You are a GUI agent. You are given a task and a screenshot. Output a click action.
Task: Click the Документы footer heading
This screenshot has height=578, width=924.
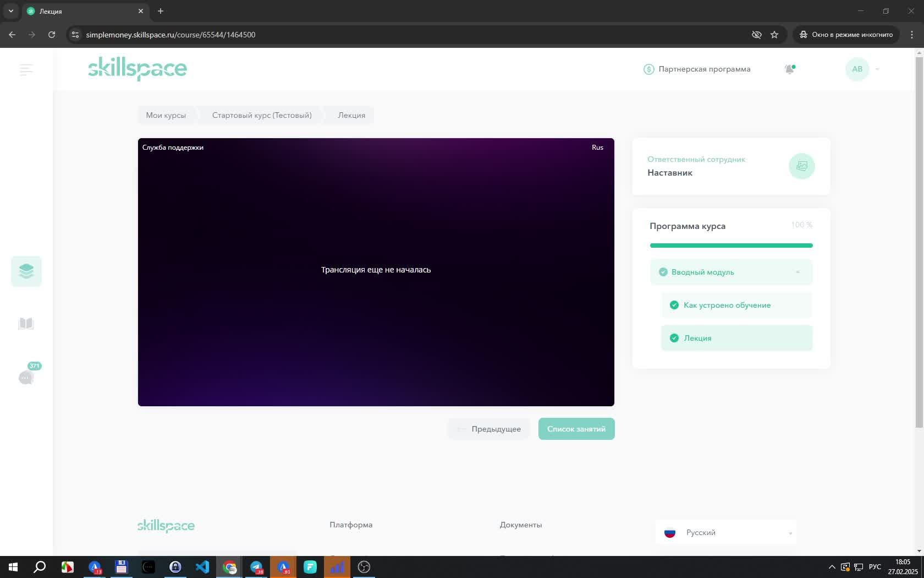[521, 525]
